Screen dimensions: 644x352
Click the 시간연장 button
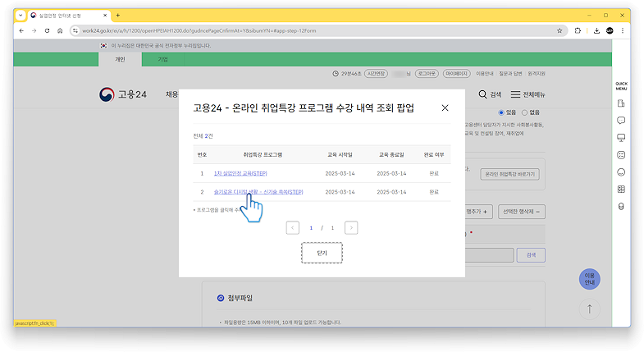click(376, 74)
